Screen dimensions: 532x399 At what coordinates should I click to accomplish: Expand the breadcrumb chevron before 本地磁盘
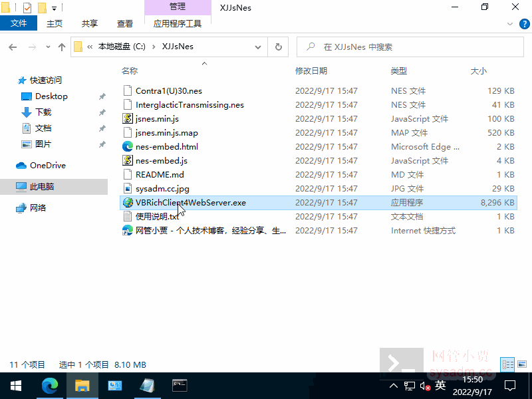click(90, 47)
